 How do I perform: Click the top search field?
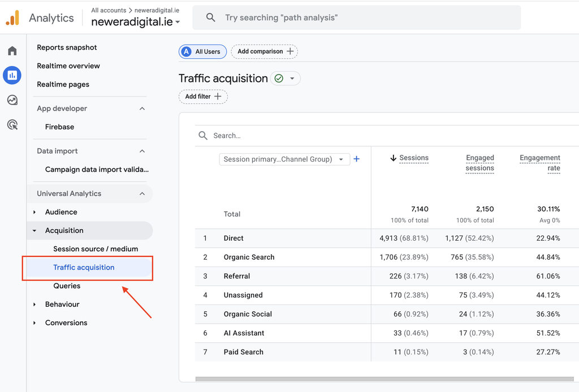click(357, 18)
